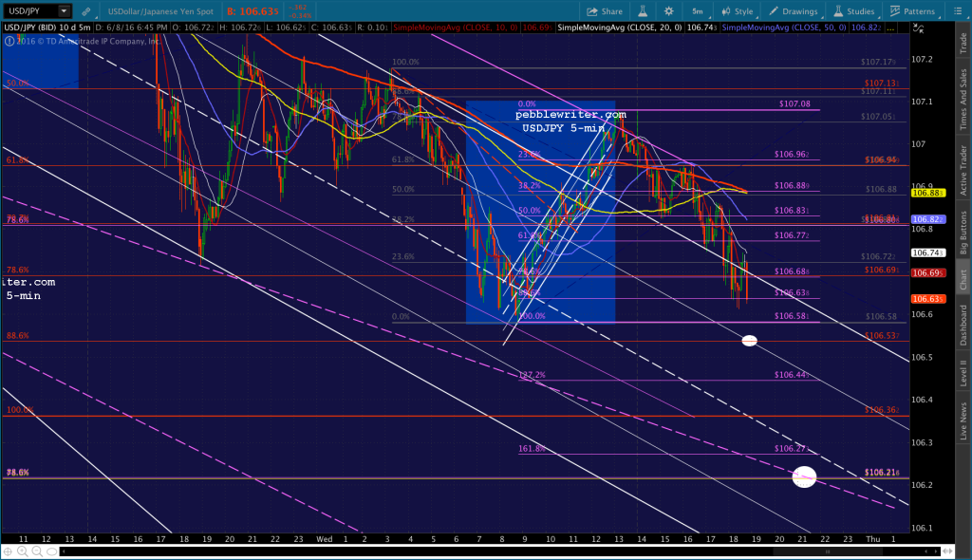Click the zoom out magnifier icon
The width and height of the screenshot is (972, 560).
pos(37,551)
